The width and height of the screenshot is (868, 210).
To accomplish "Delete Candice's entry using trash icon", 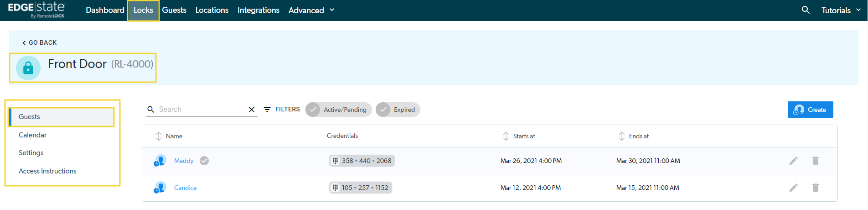I will click(x=816, y=188).
